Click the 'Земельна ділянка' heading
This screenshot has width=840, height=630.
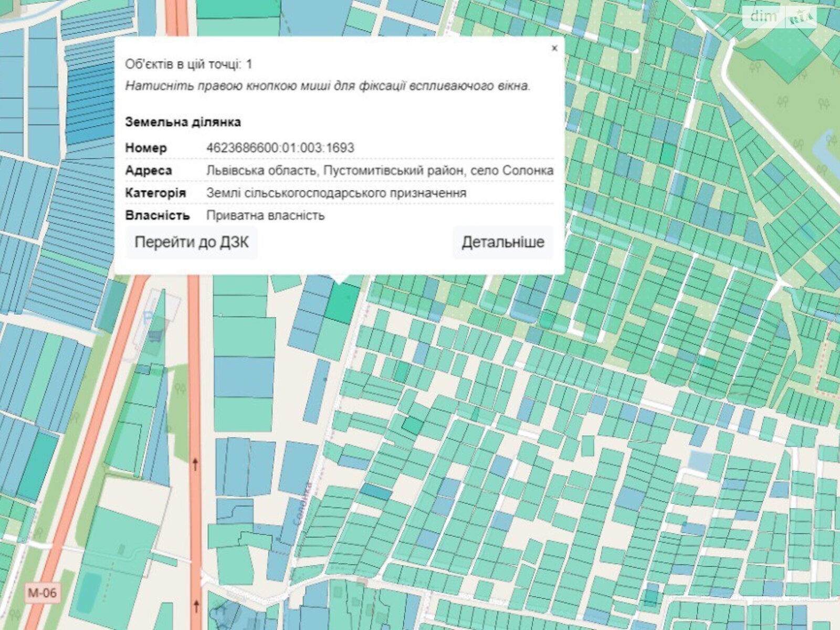(x=183, y=122)
